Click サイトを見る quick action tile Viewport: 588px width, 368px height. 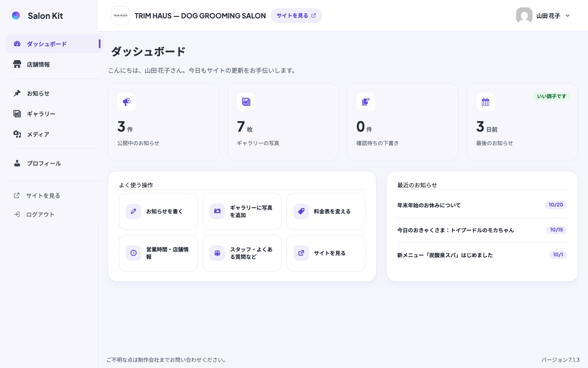(326, 253)
